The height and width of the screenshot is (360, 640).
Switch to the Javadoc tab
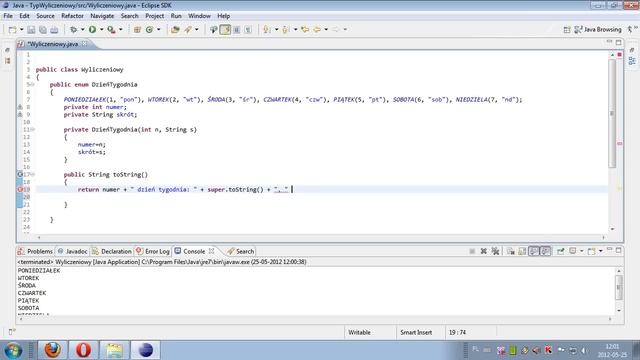pos(72,251)
